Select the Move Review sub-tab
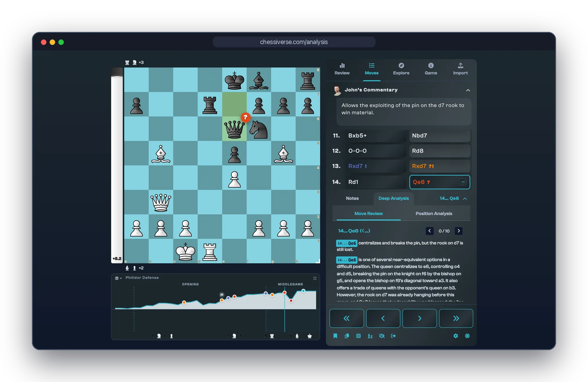The image size is (588, 382). coord(368,213)
